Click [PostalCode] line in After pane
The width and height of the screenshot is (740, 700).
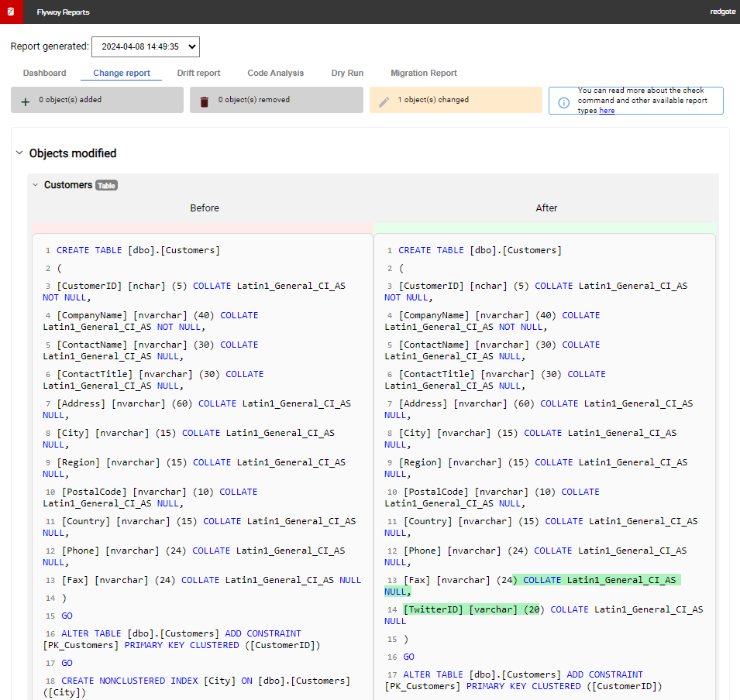click(x=492, y=498)
